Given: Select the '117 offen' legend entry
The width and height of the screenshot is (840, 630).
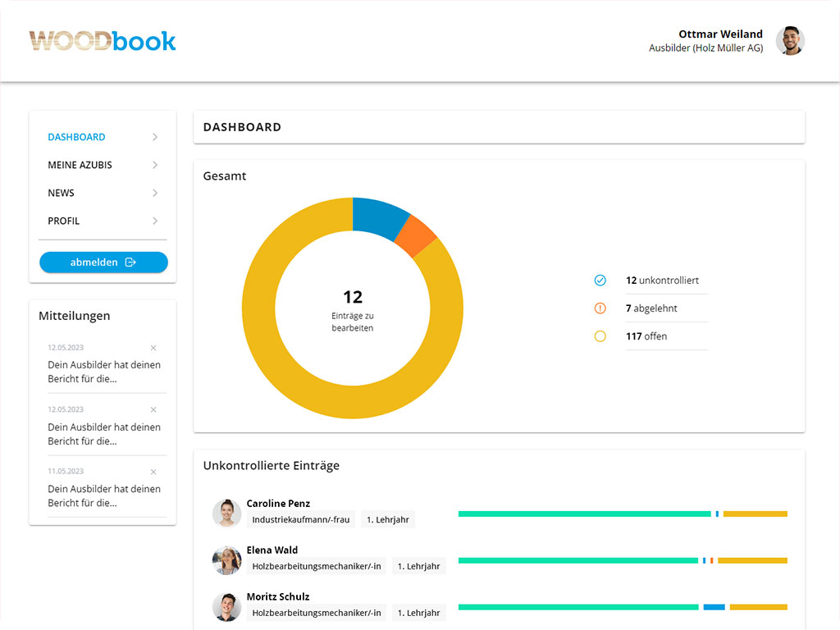Looking at the screenshot, I should point(646,336).
